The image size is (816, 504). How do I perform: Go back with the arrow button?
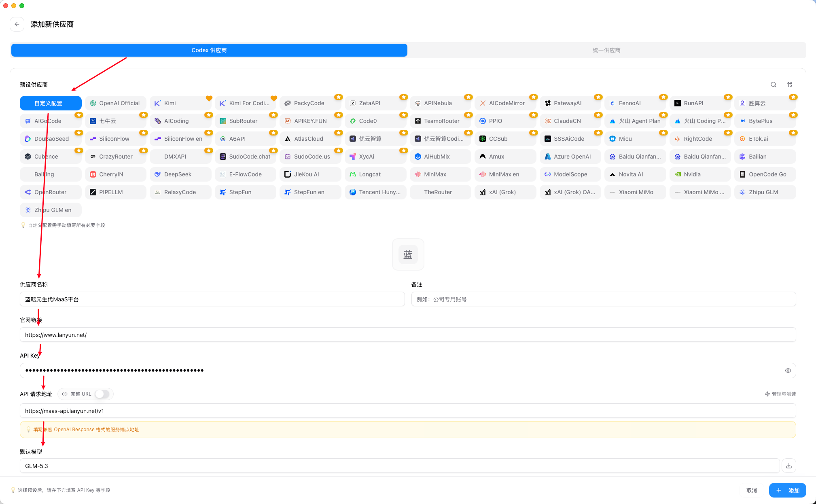point(17,24)
